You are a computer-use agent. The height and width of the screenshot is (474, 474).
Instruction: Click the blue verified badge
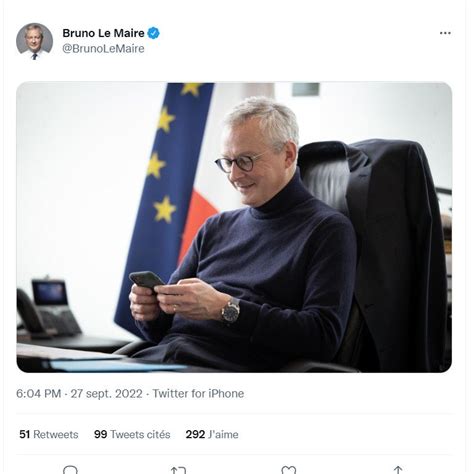pos(154,33)
